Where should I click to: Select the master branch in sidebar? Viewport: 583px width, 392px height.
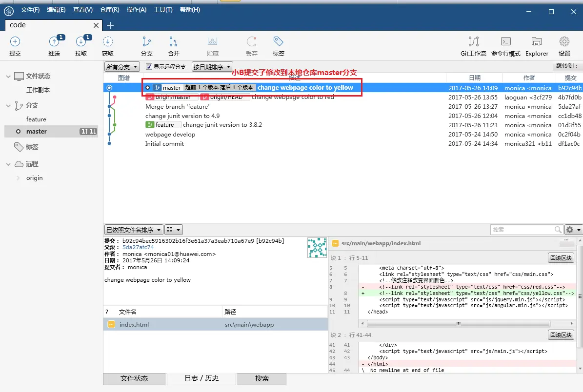coord(51,132)
